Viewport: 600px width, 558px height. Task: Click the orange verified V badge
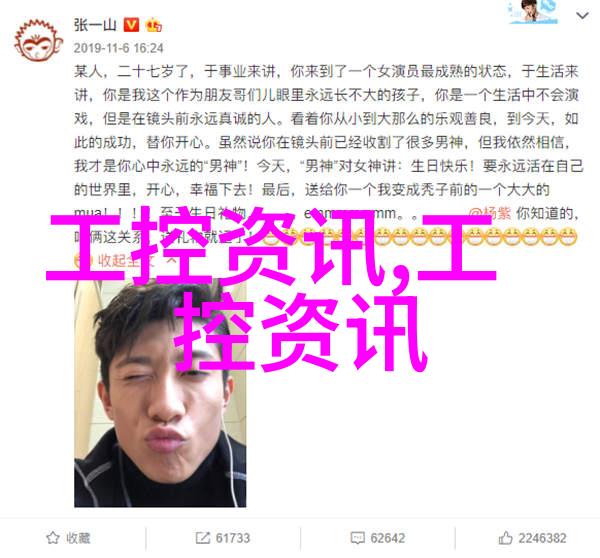pyautogui.click(x=131, y=25)
